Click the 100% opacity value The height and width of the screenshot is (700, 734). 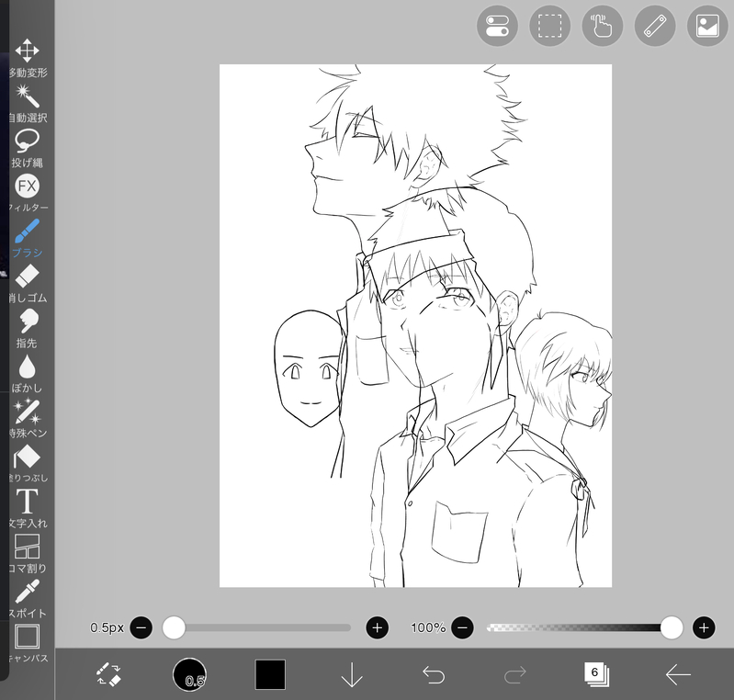(428, 627)
